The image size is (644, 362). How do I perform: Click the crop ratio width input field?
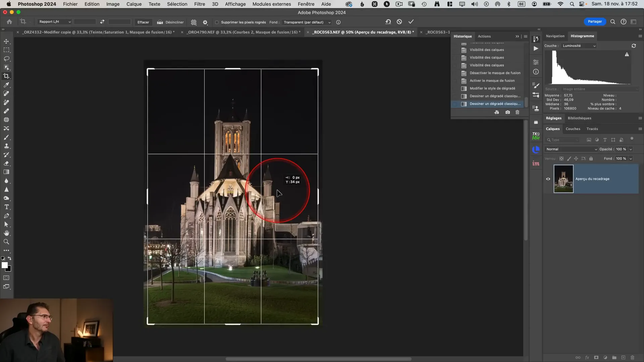(x=85, y=22)
